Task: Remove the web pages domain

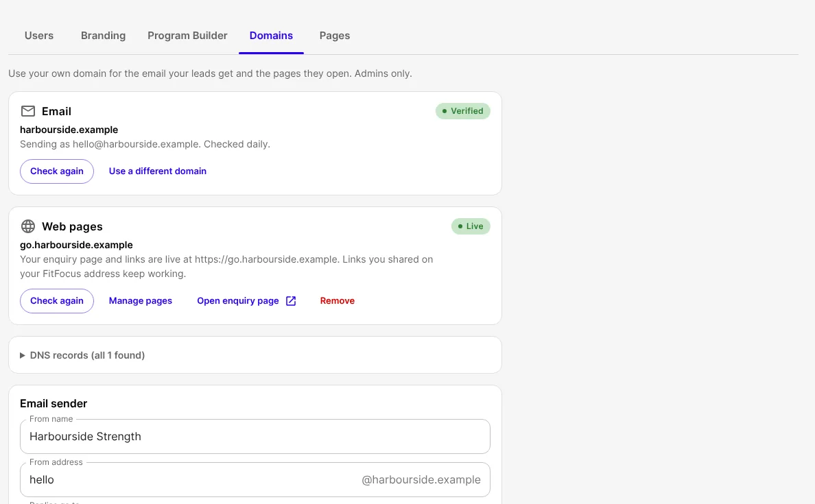Action: tap(338, 301)
